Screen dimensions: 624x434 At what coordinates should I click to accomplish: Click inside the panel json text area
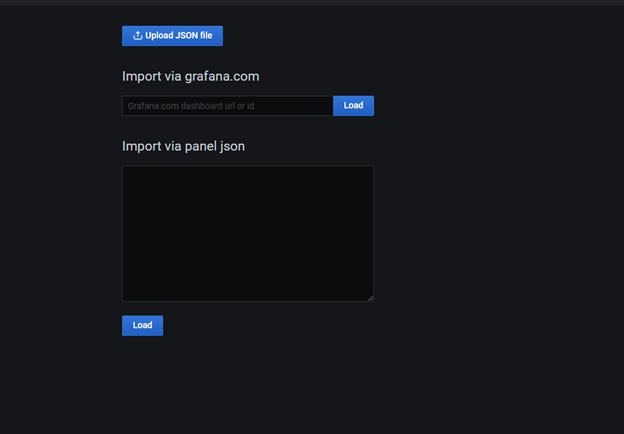[248, 234]
